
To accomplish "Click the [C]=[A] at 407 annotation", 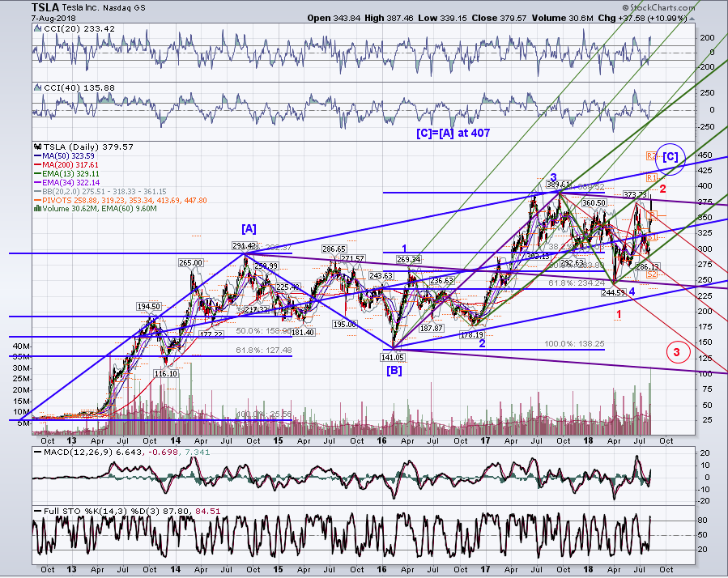I will pos(453,134).
